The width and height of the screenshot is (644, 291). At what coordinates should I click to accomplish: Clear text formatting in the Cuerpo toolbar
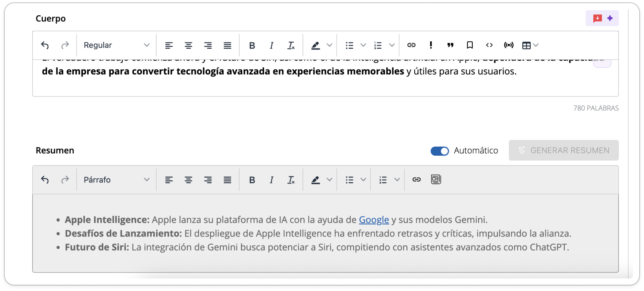click(291, 45)
